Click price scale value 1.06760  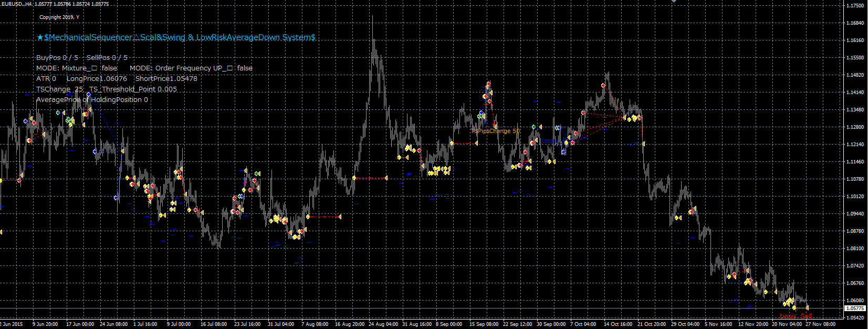[855, 283]
